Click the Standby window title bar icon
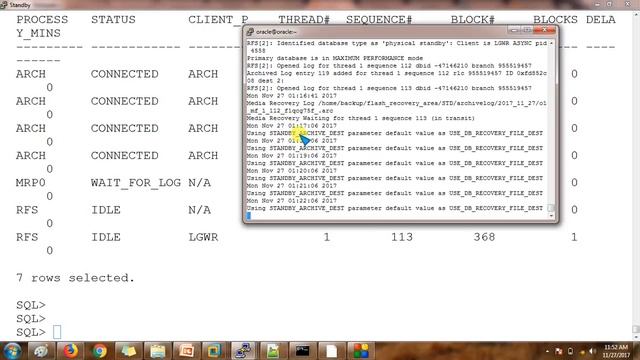Viewport: 640px width, 360px height. 4,5
